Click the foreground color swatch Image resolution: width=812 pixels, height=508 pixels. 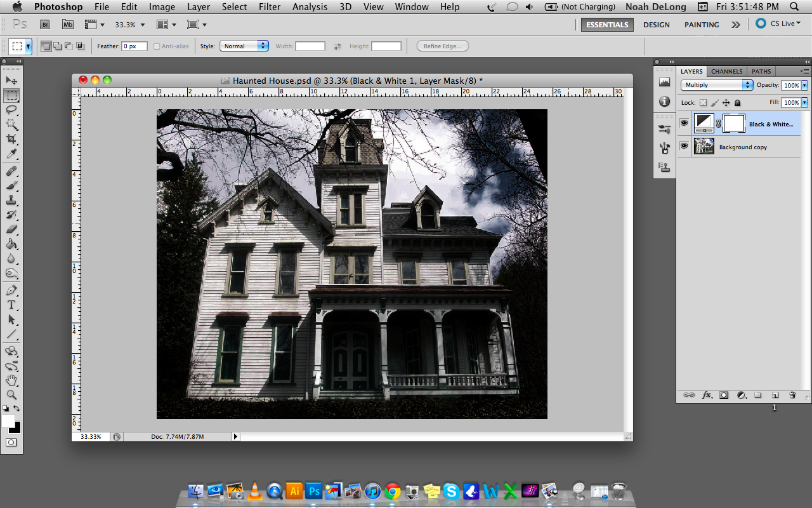pyautogui.click(x=8, y=421)
